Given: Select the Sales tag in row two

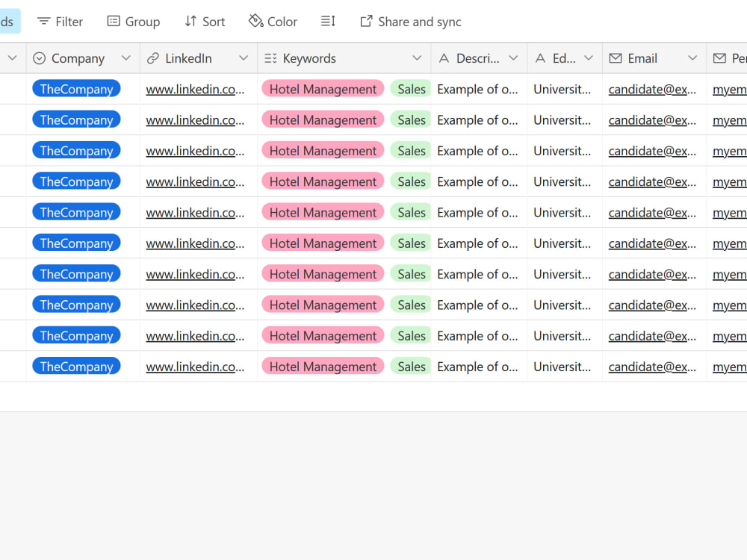Looking at the screenshot, I should click(x=410, y=119).
